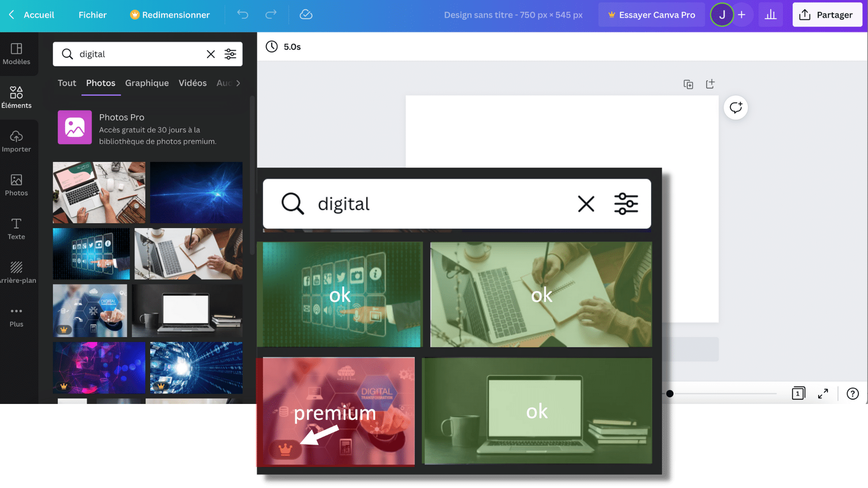Clear the digital search input field
Screen dimensions: 868x488
tap(586, 203)
